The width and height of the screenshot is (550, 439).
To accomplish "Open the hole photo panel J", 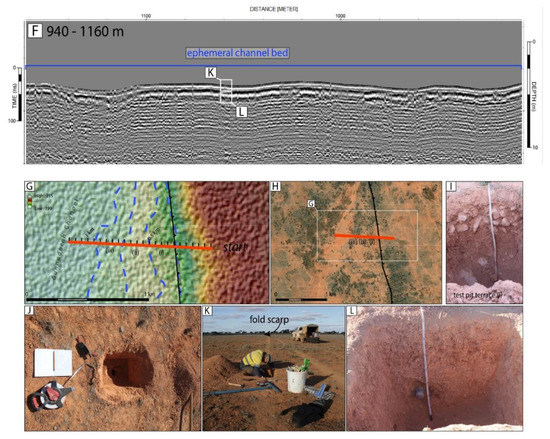I will tap(113, 369).
